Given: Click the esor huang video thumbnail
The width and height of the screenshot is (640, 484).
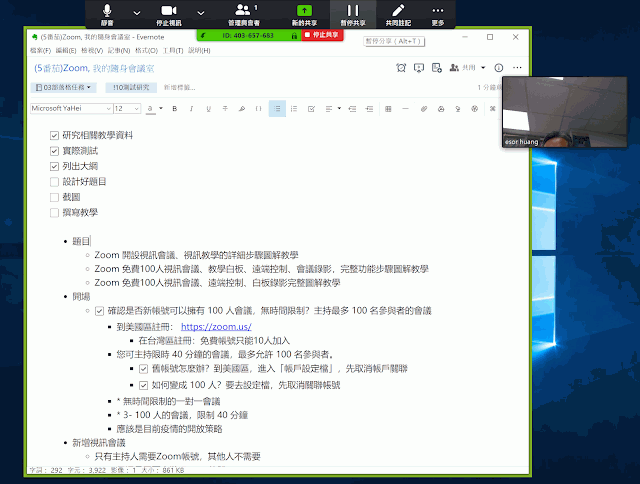Looking at the screenshot, I should (x=565, y=112).
